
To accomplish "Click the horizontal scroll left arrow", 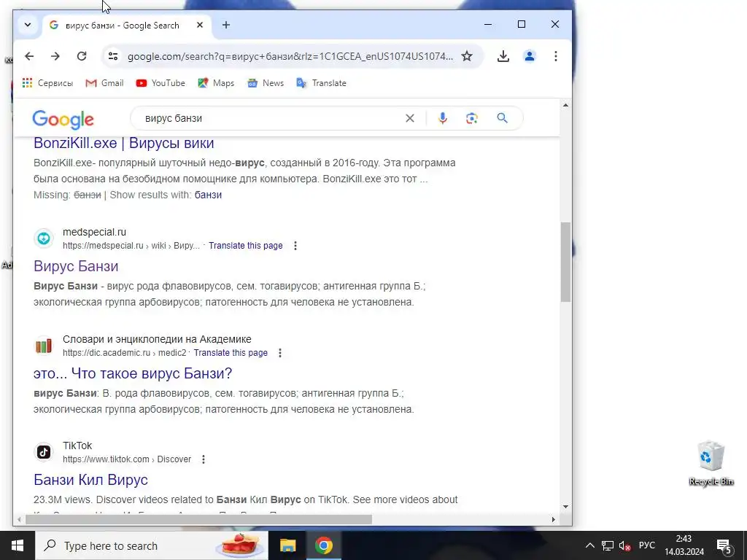I will (x=19, y=519).
